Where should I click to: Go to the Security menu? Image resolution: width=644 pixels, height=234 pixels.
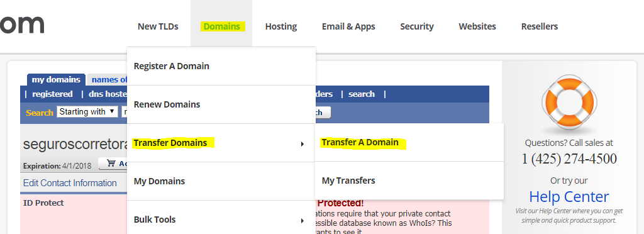coord(417,26)
